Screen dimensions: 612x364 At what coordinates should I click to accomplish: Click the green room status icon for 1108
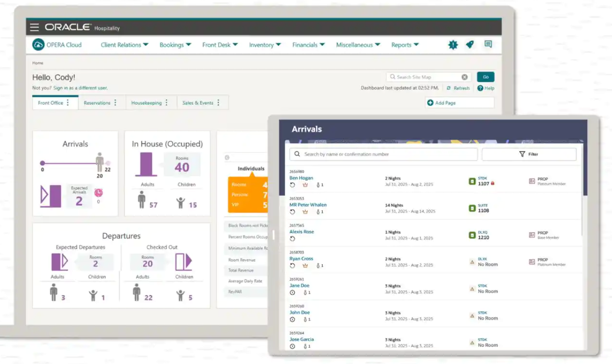pyautogui.click(x=472, y=208)
